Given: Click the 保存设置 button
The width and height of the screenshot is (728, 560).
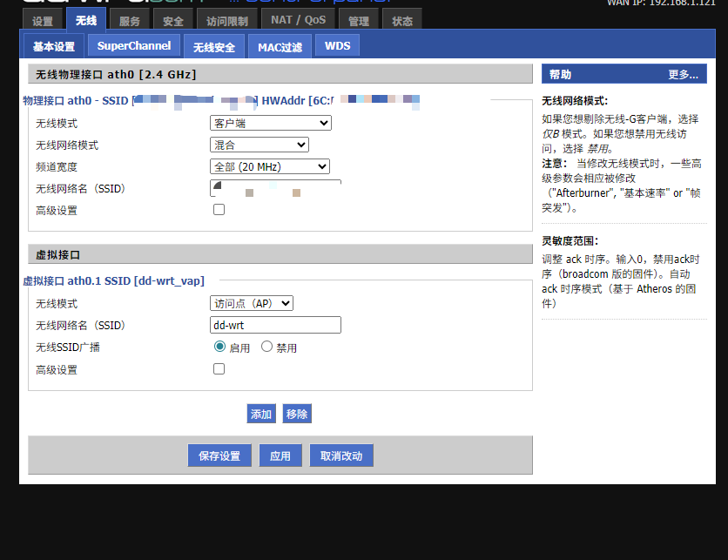Looking at the screenshot, I should [219, 455].
